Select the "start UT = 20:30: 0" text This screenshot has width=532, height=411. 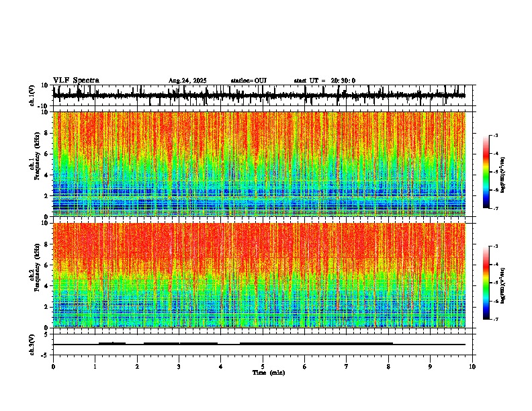tap(324, 81)
